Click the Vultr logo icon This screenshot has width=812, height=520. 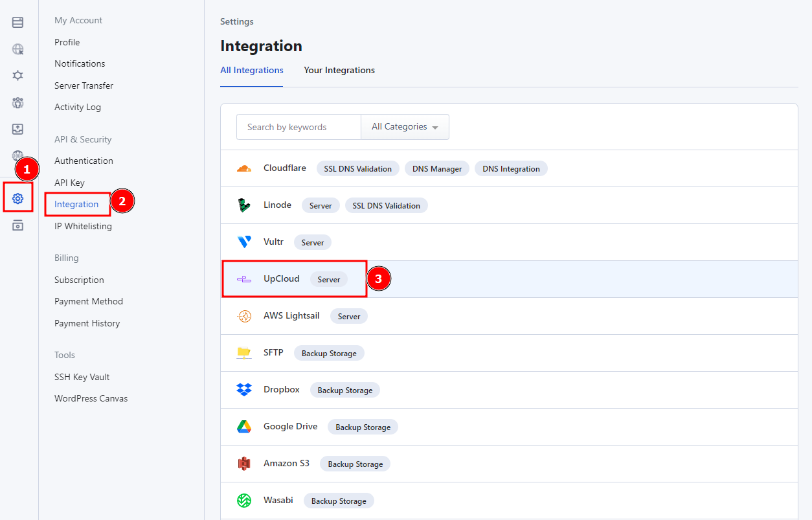[243, 242]
